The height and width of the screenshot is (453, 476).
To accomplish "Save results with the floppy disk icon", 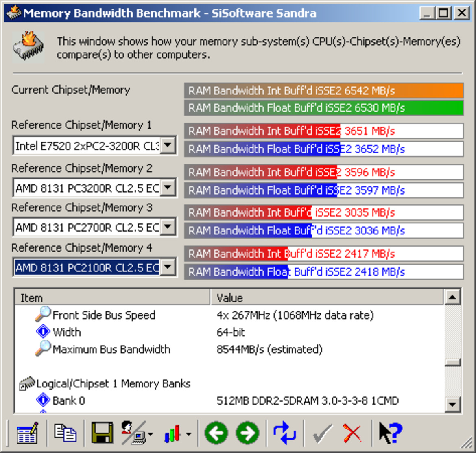I will point(102,432).
